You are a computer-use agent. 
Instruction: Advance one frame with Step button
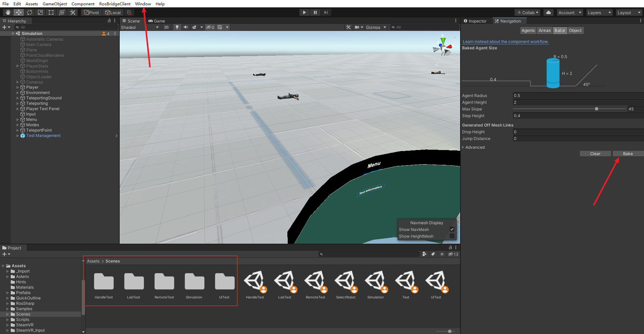tap(326, 12)
